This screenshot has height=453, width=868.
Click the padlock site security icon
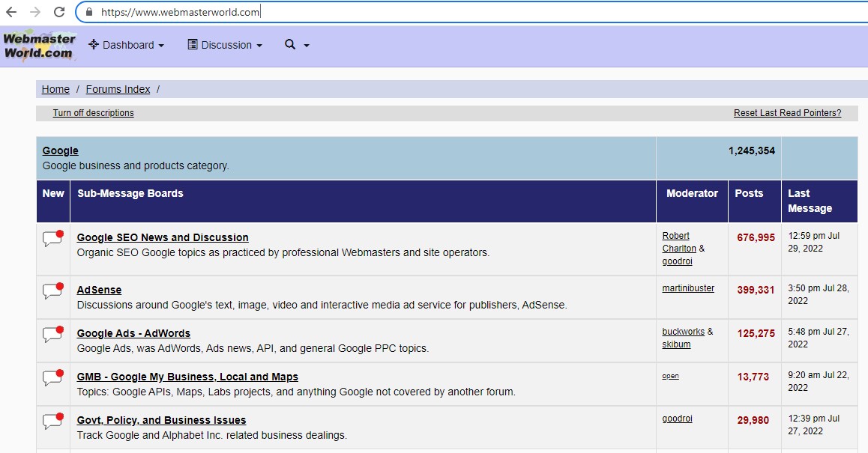88,12
